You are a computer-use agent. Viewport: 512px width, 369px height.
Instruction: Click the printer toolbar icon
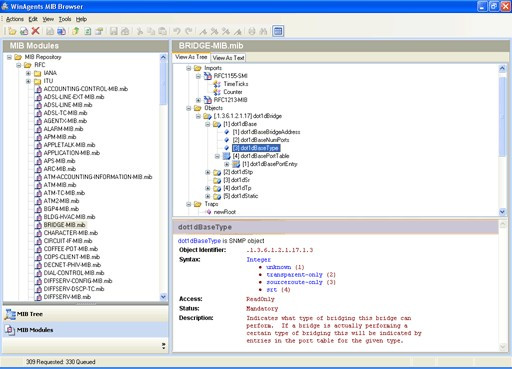click(x=252, y=31)
